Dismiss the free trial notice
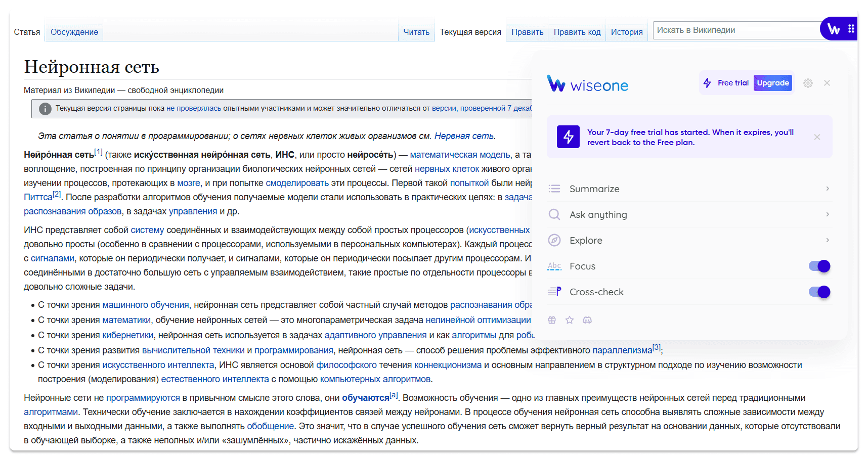 [x=817, y=137]
